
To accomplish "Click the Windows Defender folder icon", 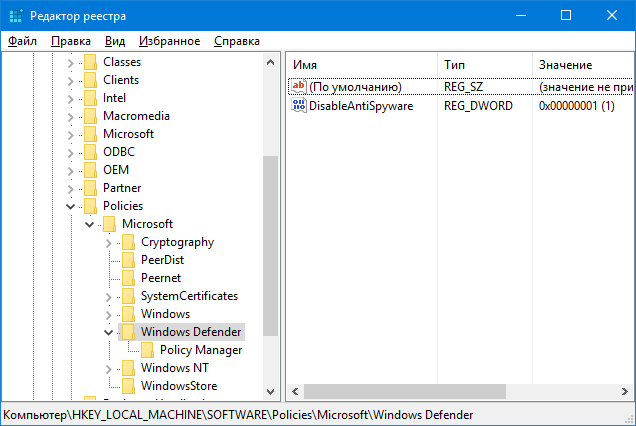I will click(129, 332).
